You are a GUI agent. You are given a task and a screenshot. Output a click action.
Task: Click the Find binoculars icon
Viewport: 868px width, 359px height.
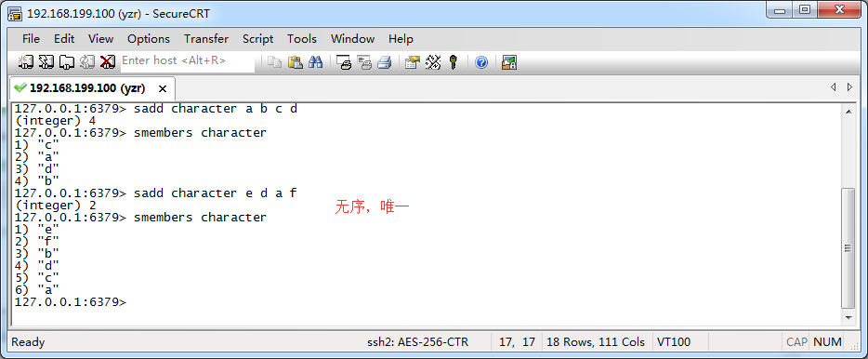click(x=316, y=62)
